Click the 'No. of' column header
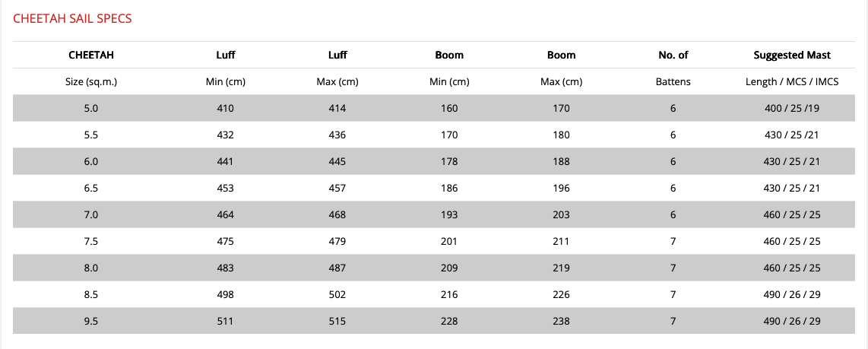Screen dimensions: 868x349 tap(673, 55)
